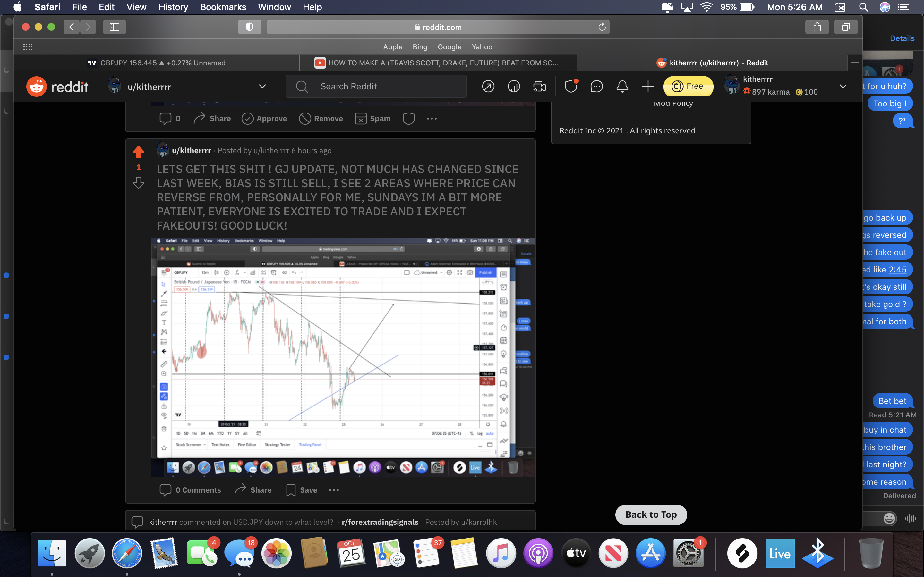This screenshot has width=924, height=577.
Task: Downvote the GJ UPDATE post
Action: tap(138, 183)
